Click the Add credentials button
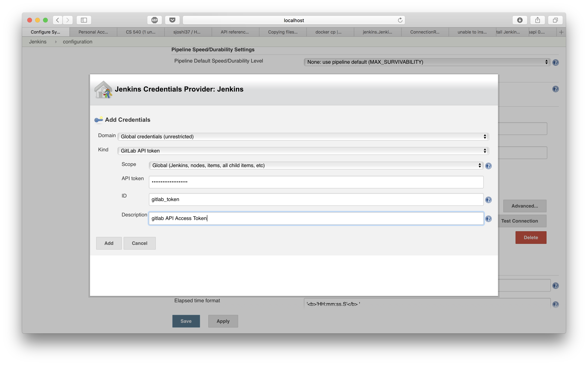 coord(109,243)
